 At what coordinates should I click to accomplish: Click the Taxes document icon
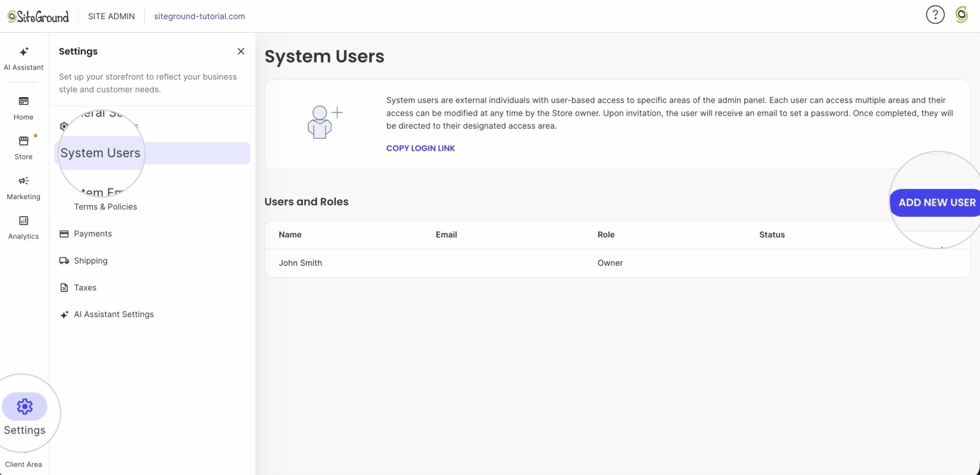pos(64,288)
